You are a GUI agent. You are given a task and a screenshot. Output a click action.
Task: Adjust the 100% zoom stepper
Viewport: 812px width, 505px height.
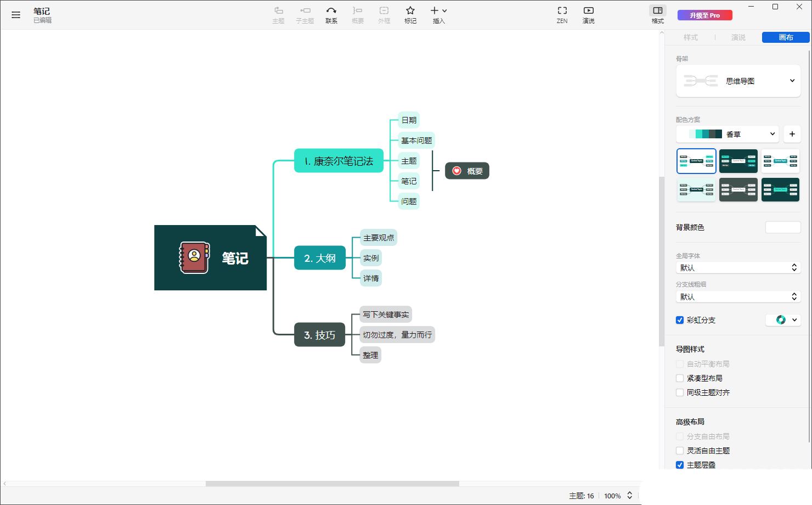point(629,495)
